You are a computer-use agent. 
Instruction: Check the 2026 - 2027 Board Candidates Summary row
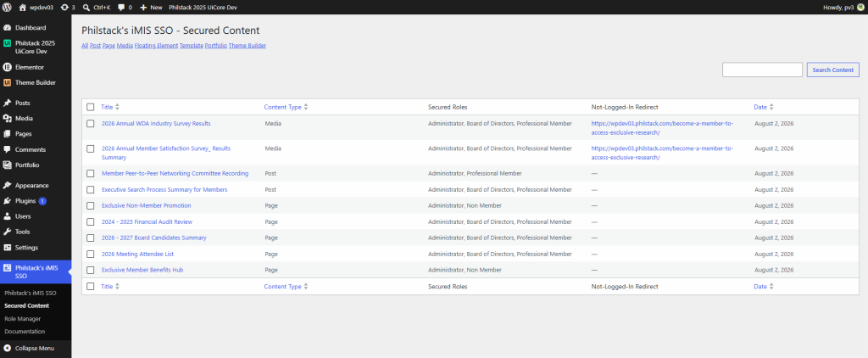pyautogui.click(x=90, y=238)
